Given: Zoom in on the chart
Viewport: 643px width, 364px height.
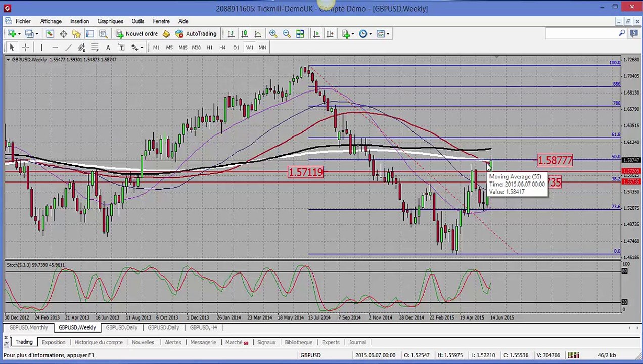Looking at the screenshot, I should [x=273, y=34].
